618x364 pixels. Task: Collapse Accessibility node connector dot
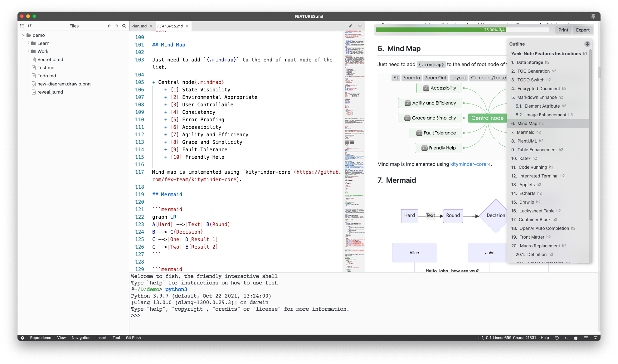(x=464, y=88)
